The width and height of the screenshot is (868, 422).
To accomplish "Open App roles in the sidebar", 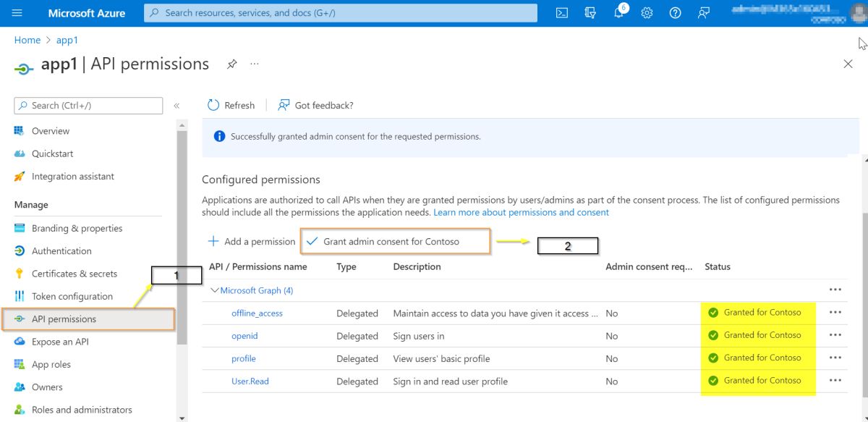I will [51, 364].
